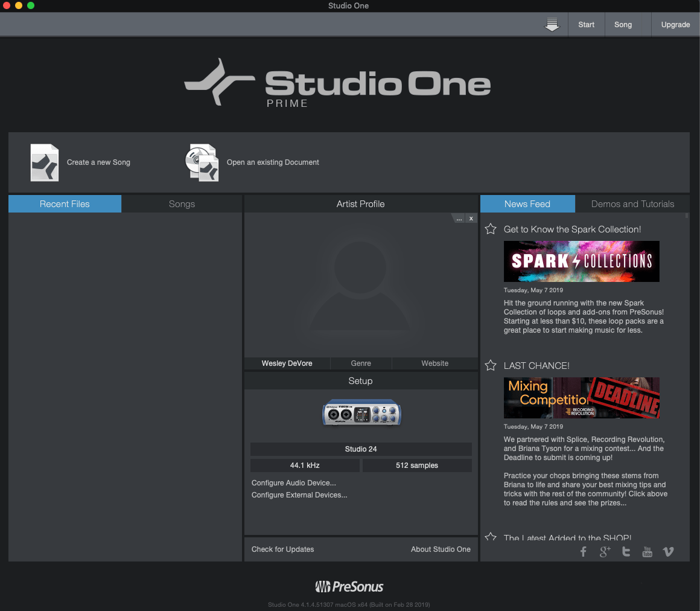Click the YouTube icon at bottom right
700x611 pixels.
647,551
